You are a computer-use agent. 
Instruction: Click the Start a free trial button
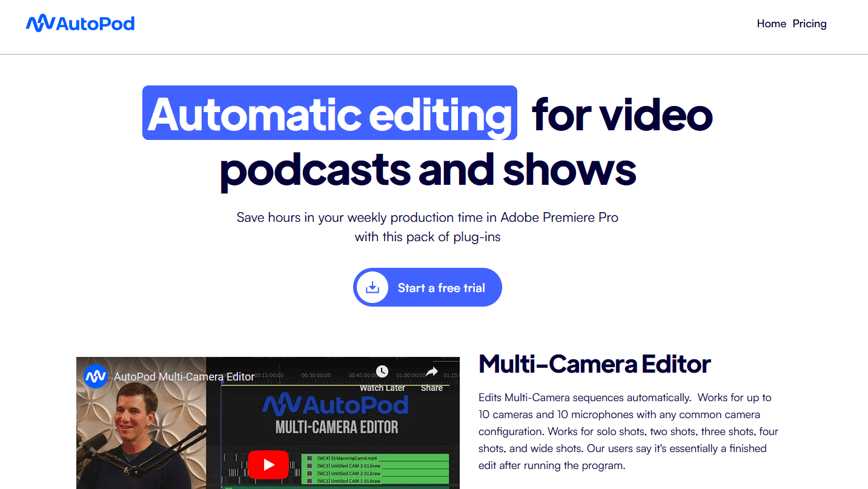tap(428, 287)
